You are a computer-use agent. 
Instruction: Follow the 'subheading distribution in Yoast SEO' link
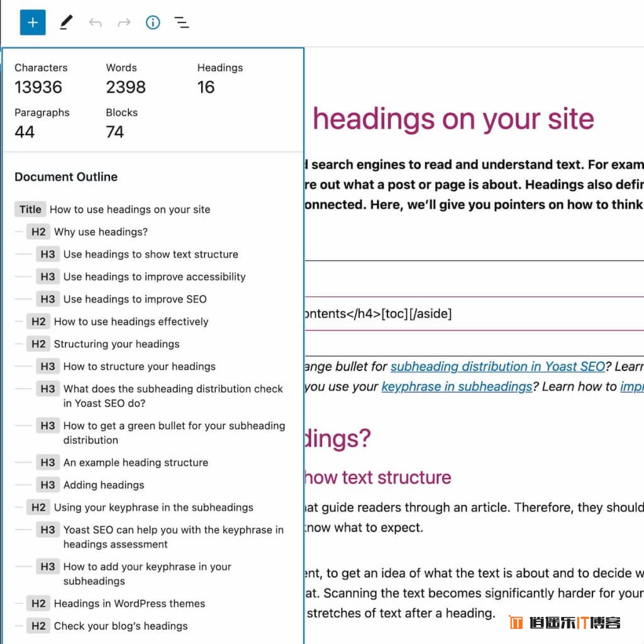[497, 366]
